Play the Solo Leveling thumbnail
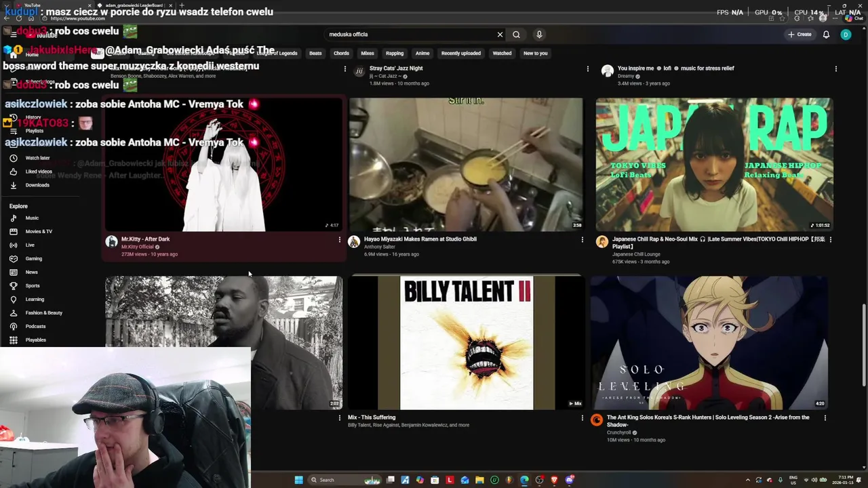The height and width of the screenshot is (488, 868). pos(709,342)
